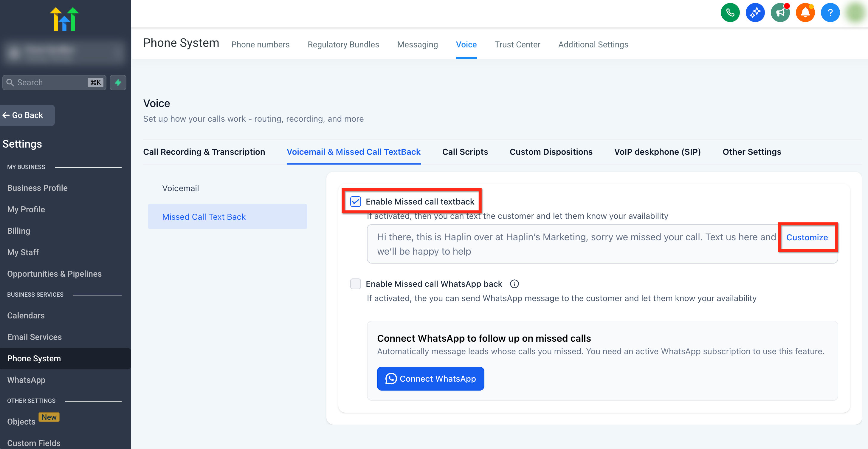Open the blue AI sparkle assistant icon
Screen dimensions: 868x449
(755, 13)
